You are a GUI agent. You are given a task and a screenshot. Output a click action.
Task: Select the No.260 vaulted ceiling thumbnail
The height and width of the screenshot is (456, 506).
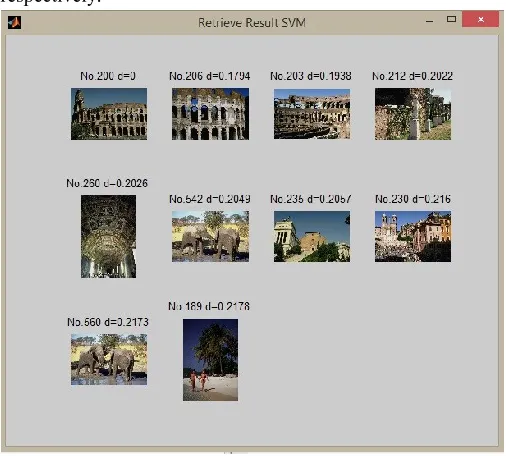[108, 237]
